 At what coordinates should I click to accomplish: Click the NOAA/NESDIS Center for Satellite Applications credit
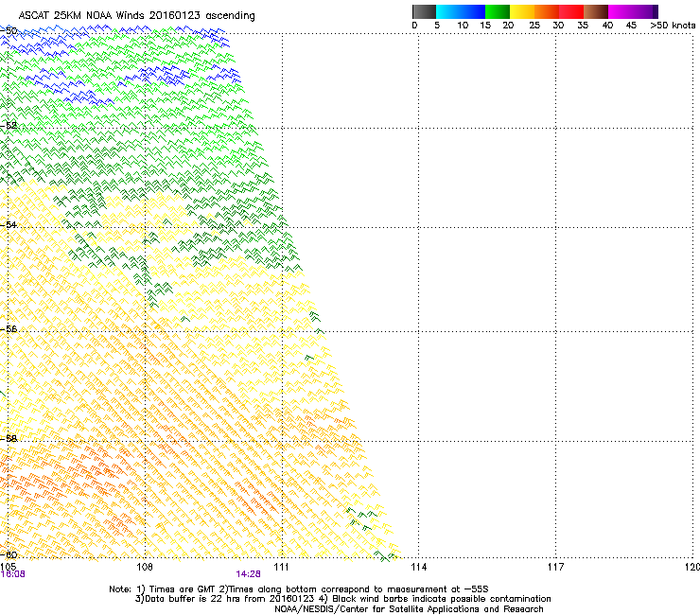[x=409, y=609]
